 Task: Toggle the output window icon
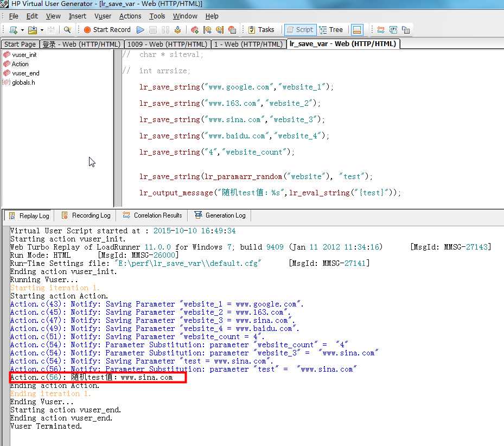[x=357, y=30]
